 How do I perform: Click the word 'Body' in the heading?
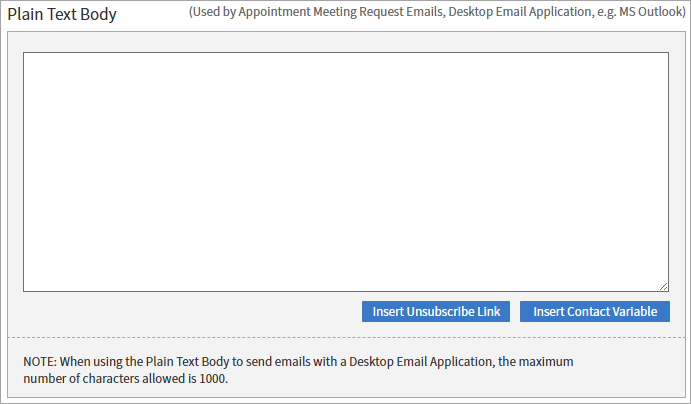click(99, 15)
